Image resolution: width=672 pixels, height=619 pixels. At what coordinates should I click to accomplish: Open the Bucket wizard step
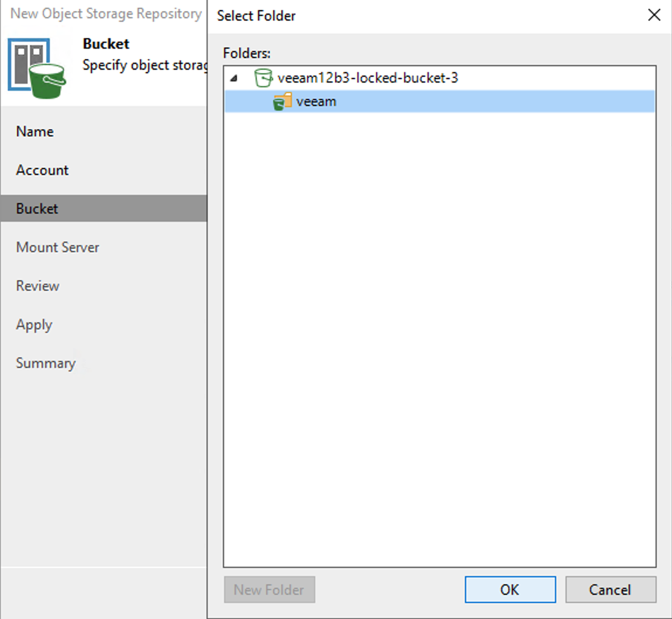pos(104,208)
